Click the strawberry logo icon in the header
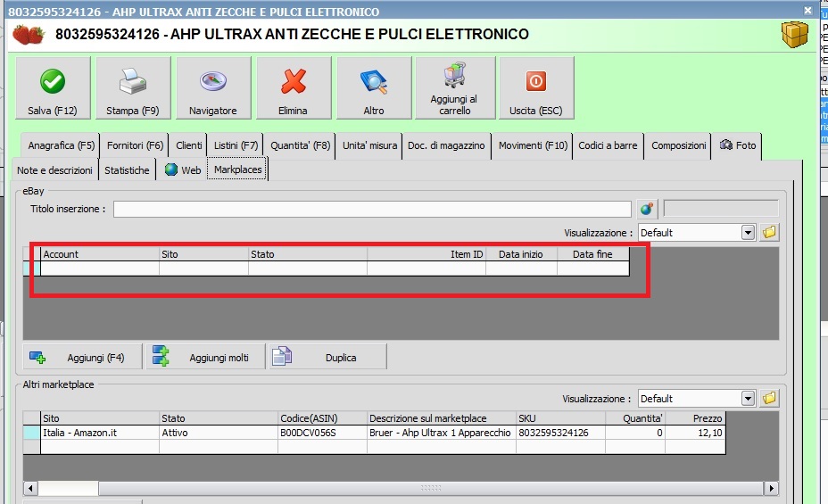Viewport: 828px width, 504px height. coord(29,35)
